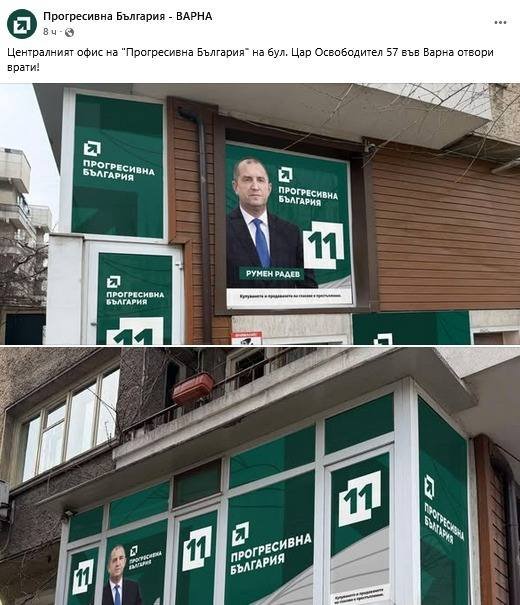
Task: Click the red warning sticker below the poster
Action: point(247,338)
